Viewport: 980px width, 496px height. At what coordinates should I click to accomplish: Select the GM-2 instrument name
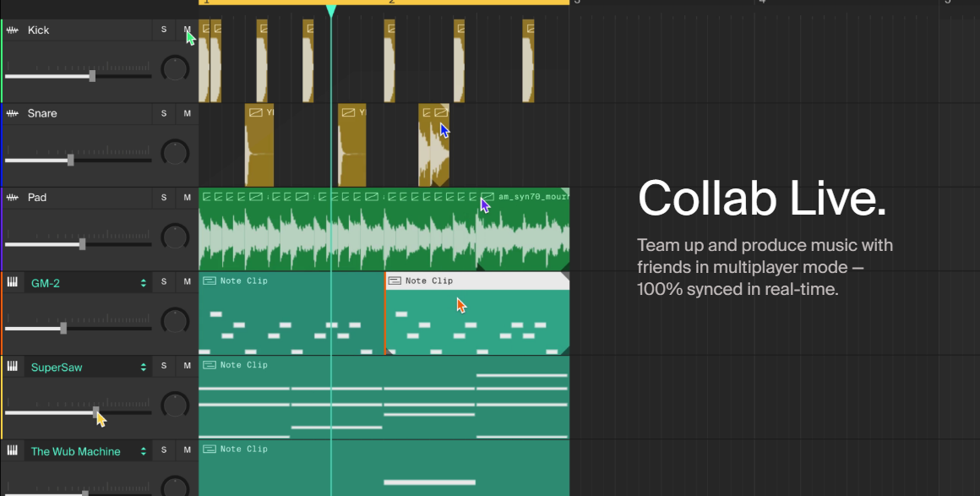[x=46, y=283]
